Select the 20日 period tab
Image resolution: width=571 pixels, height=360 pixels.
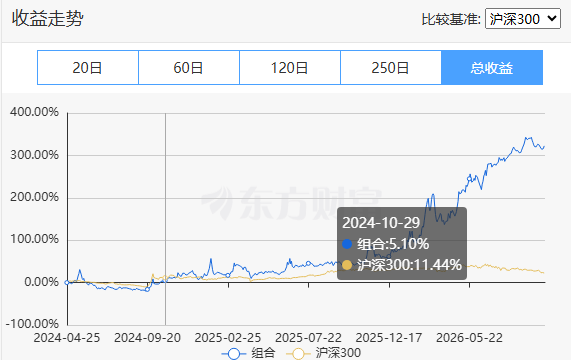coord(88,68)
